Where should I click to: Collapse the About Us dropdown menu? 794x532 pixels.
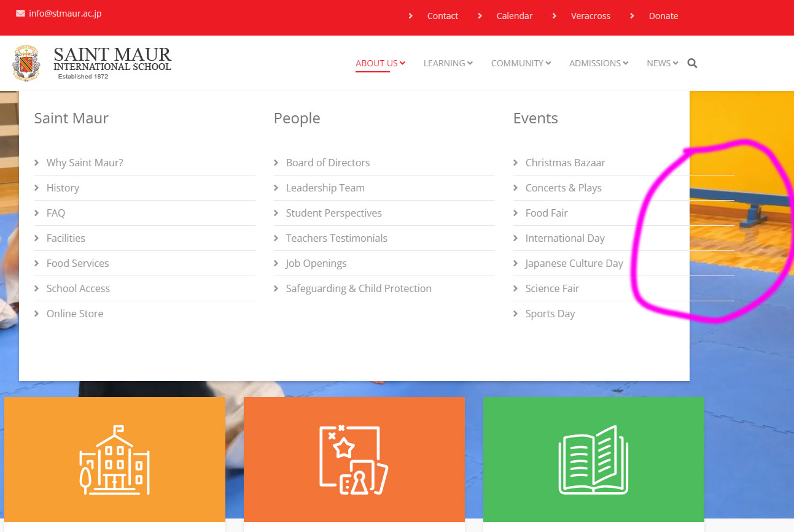[x=380, y=63]
